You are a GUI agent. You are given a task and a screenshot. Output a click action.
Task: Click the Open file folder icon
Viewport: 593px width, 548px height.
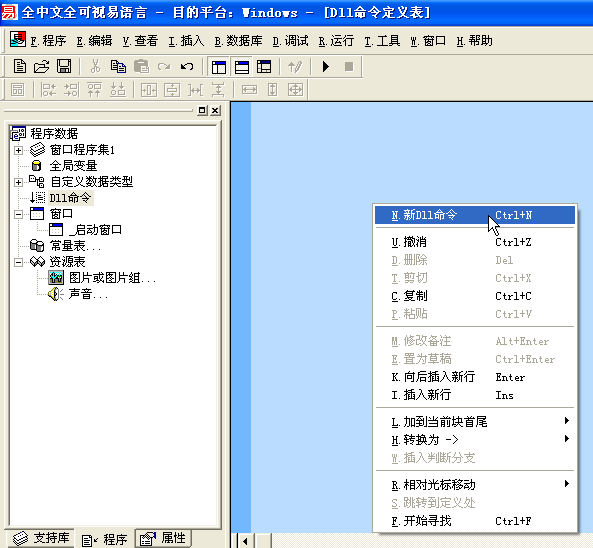[42, 67]
